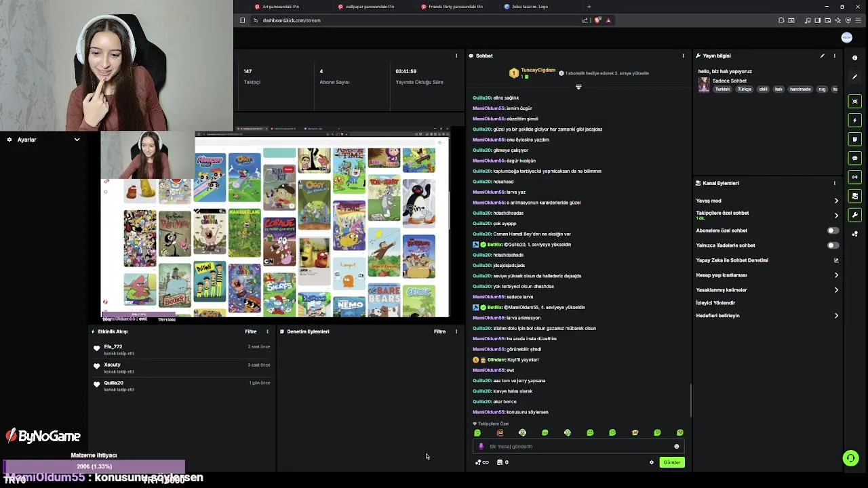Open Denetim Eylemleri panel options menu
The width and height of the screenshot is (868, 488).
(456, 331)
